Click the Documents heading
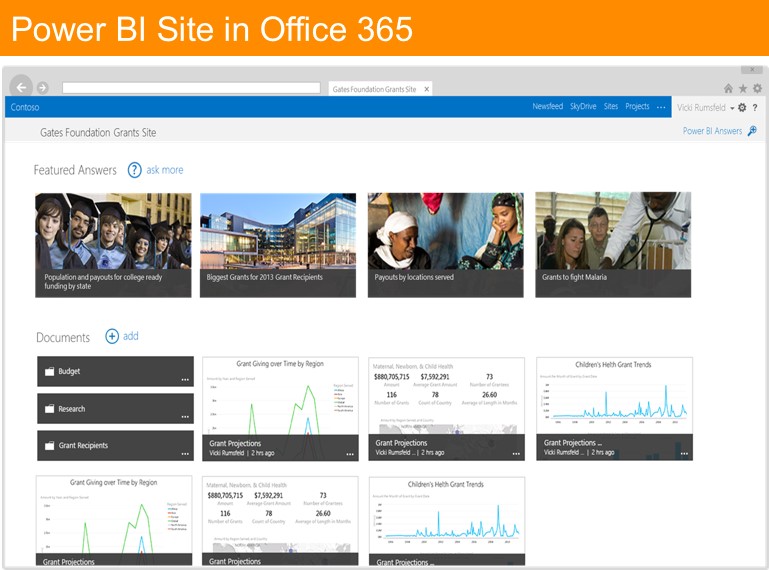Viewport: 769px width, 570px height. point(63,337)
